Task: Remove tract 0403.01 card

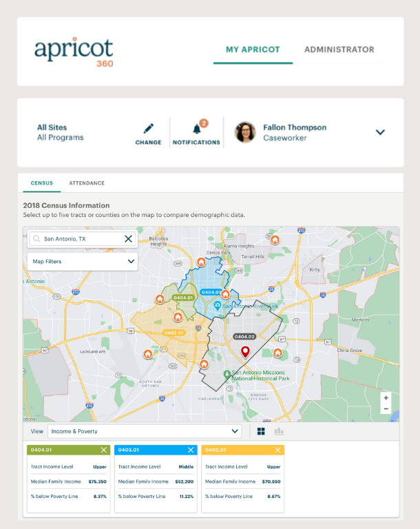Action: (x=191, y=450)
